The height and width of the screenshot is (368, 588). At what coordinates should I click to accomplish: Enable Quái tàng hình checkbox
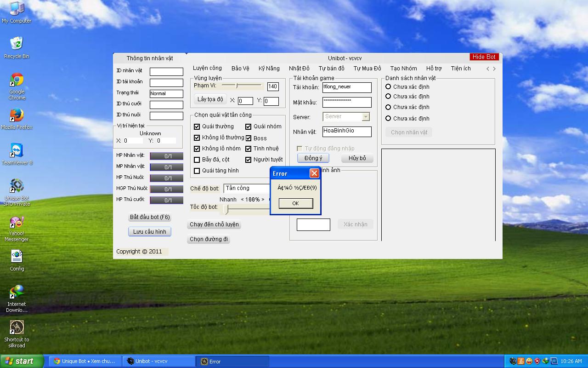pyautogui.click(x=197, y=171)
